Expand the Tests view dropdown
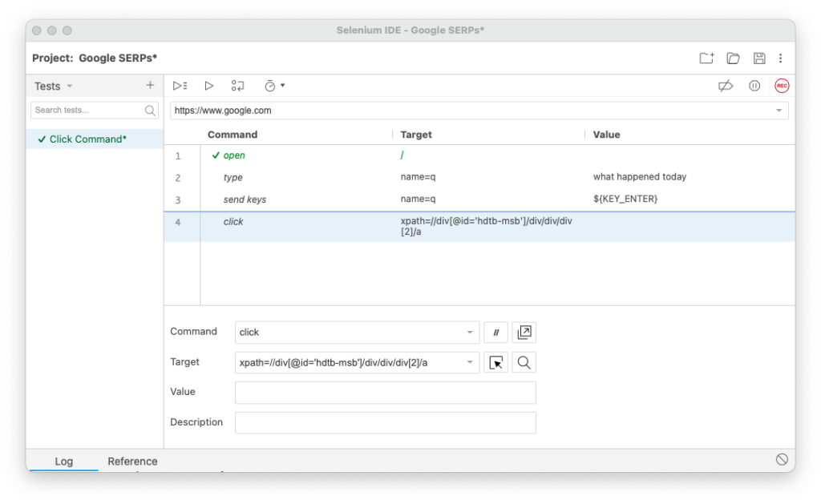Image resolution: width=821 pixels, height=504 pixels. [70, 87]
